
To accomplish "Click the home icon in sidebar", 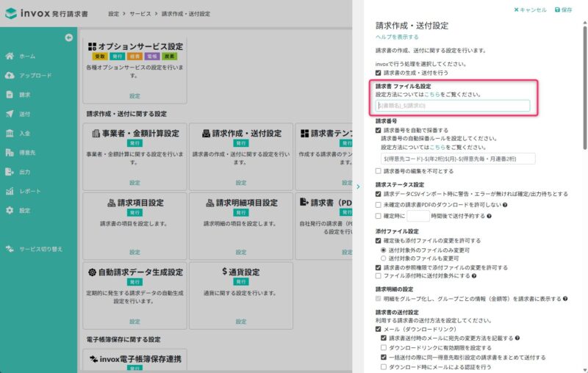I will click(x=10, y=57).
